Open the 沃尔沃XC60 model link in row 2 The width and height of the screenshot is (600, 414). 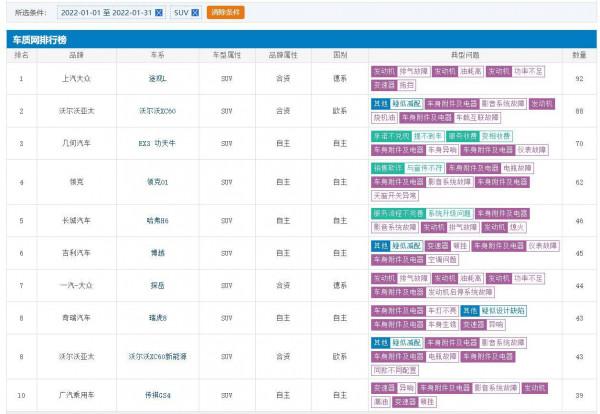coord(159,110)
